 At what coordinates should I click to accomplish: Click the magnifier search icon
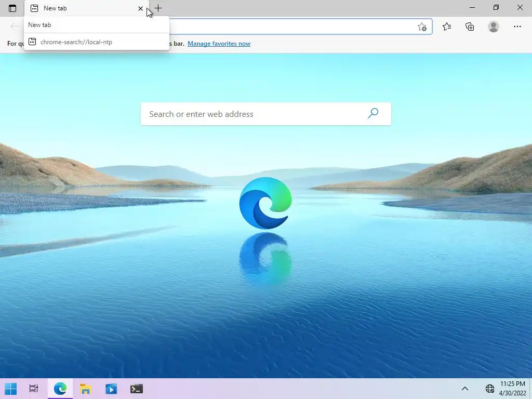tap(373, 113)
